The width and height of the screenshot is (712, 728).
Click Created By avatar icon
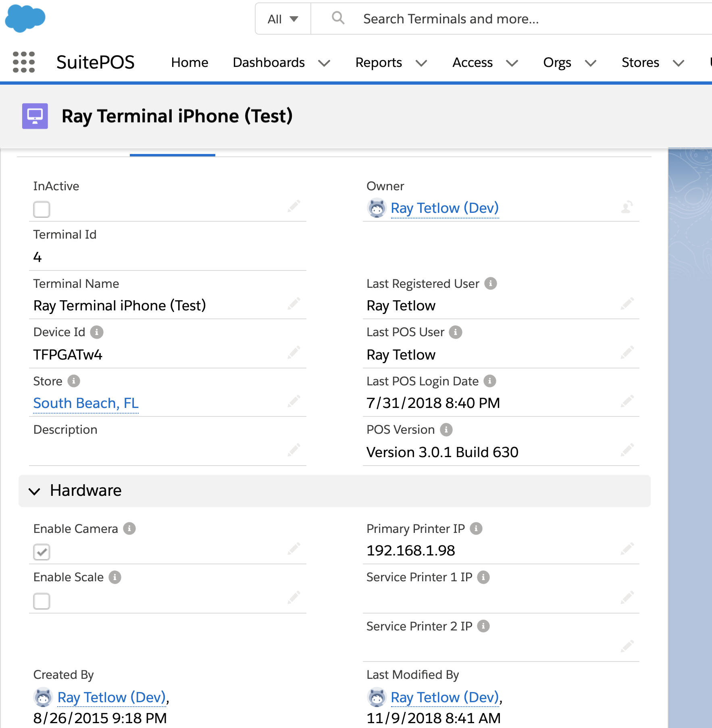tap(43, 697)
